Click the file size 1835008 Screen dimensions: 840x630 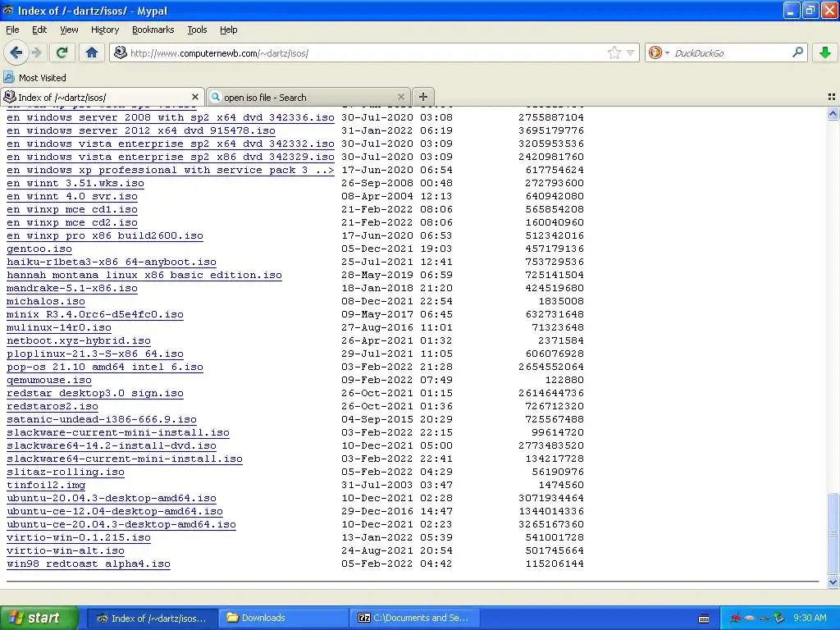pyautogui.click(x=561, y=302)
